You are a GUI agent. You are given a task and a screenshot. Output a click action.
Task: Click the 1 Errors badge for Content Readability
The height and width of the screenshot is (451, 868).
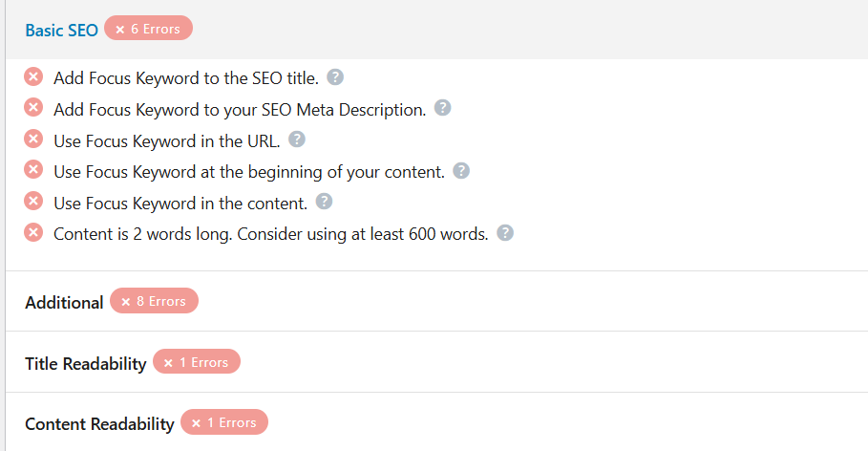(x=224, y=422)
